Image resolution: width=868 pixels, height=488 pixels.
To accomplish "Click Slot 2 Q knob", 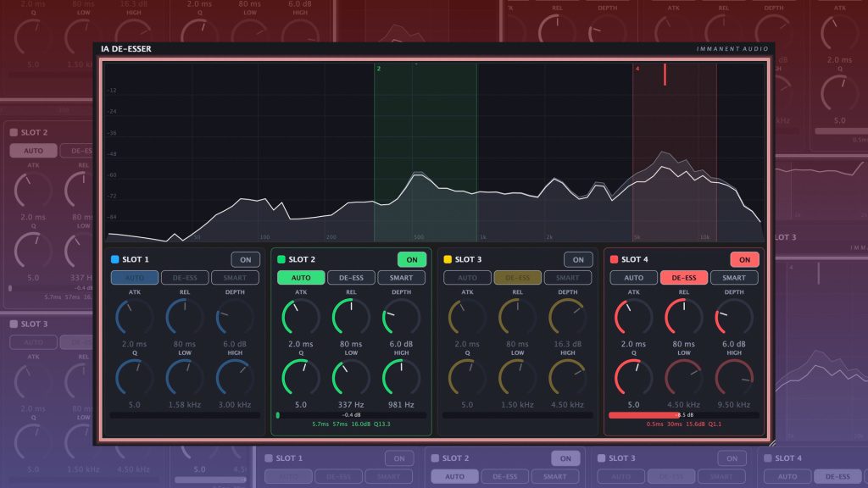I will point(301,378).
